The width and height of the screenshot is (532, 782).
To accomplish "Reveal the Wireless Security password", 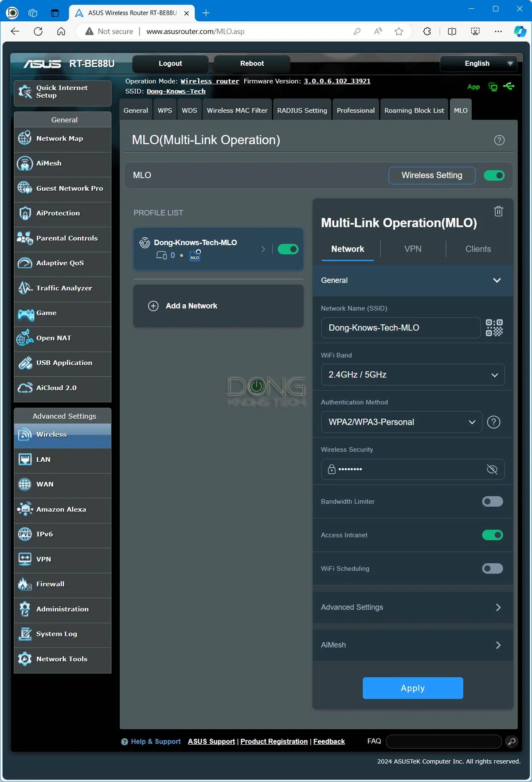I will [x=492, y=469].
